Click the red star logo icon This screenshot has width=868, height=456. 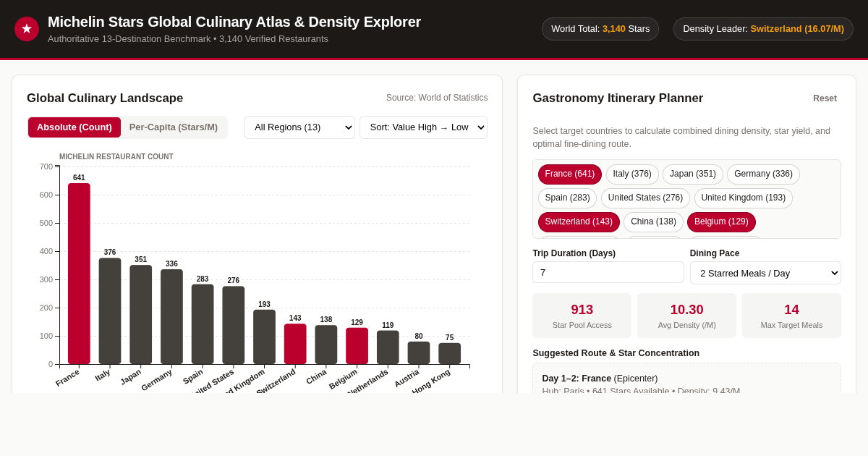[27, 29]
